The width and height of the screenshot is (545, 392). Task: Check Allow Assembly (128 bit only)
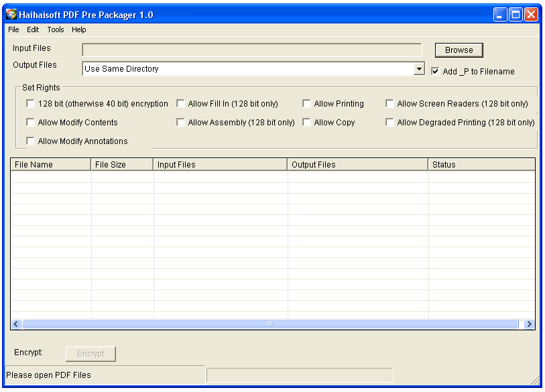180,123
